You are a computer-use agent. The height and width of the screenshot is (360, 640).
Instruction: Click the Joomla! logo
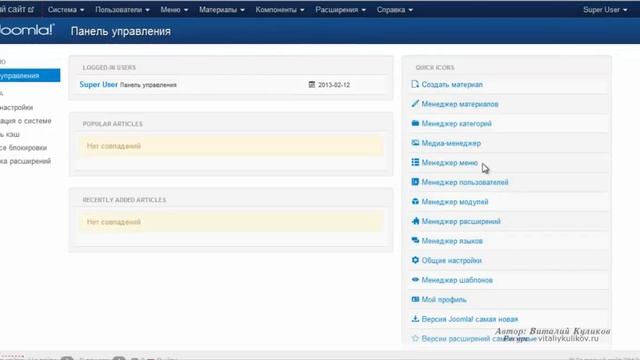pos(27,30)
